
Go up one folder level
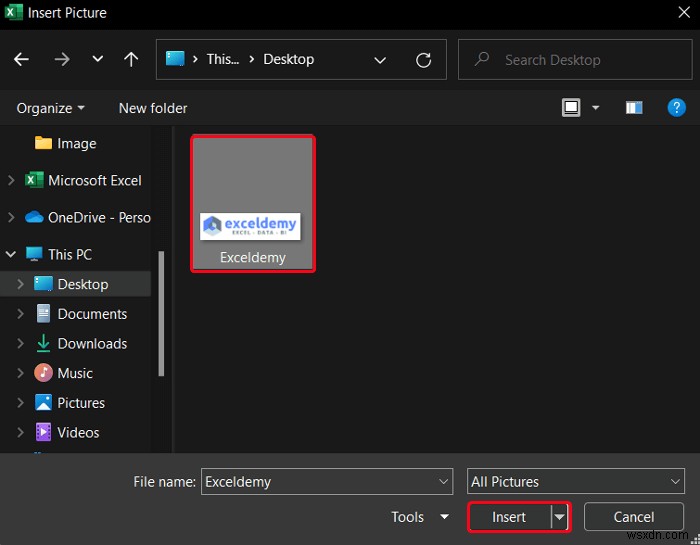click(x=131, y=59)
